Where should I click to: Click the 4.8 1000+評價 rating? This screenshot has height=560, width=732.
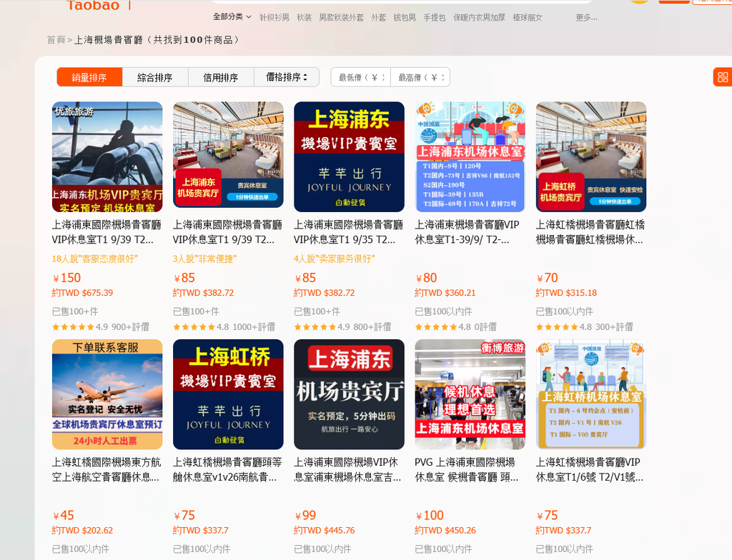pos(224,327)
